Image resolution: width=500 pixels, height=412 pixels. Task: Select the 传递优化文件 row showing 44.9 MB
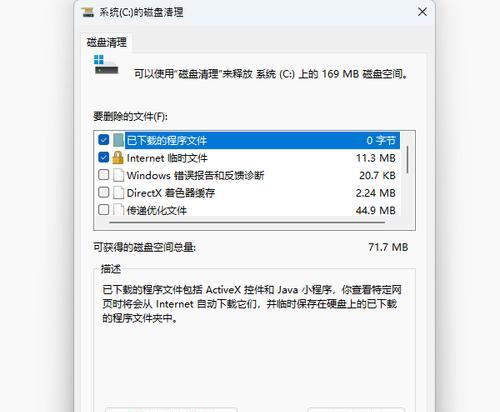pyautogui.click(x=247, y=210)
